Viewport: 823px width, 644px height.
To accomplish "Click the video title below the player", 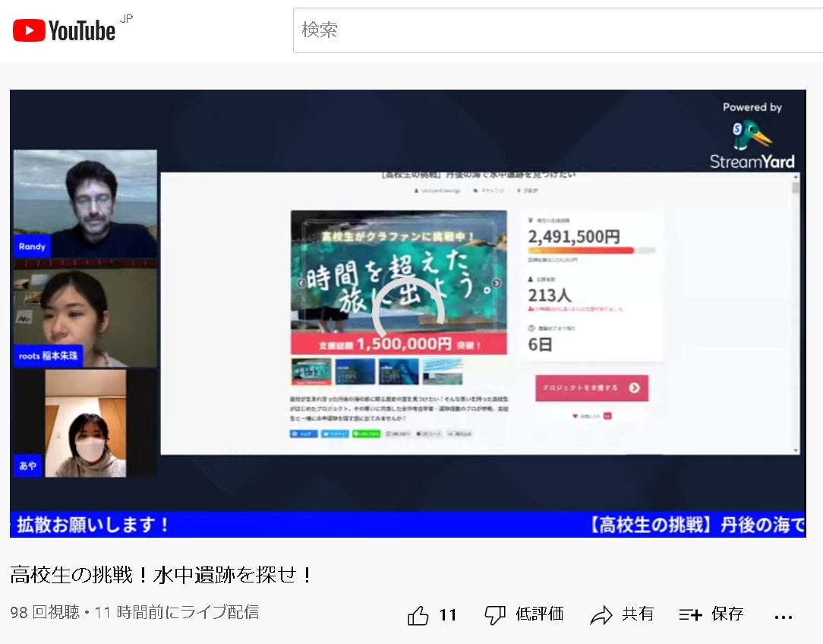I will [x=162, y=575].
